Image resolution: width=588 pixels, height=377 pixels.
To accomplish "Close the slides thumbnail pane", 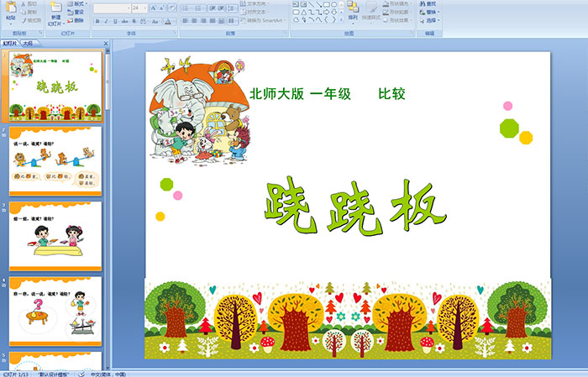I will pyautogui.click(x=106, y=44).
